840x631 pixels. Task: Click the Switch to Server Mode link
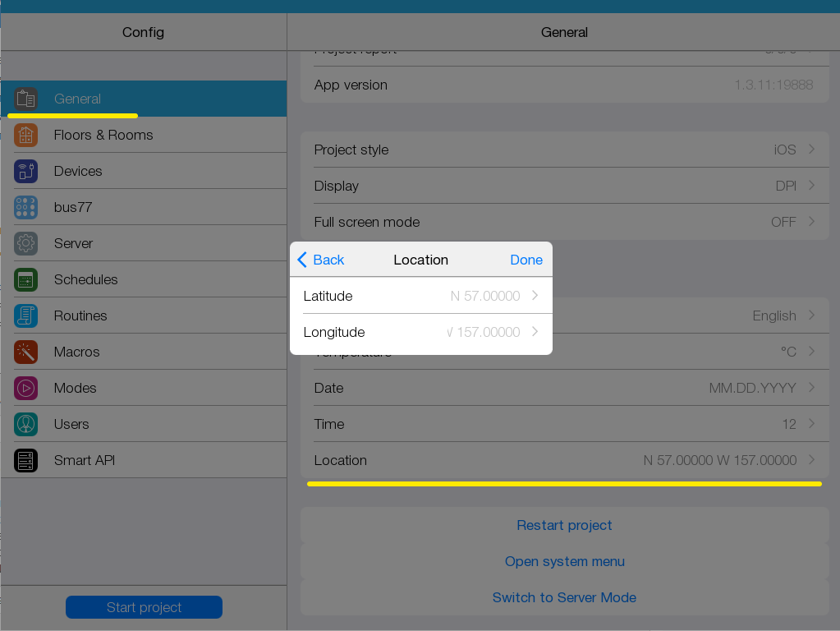(x=564, y=597)
